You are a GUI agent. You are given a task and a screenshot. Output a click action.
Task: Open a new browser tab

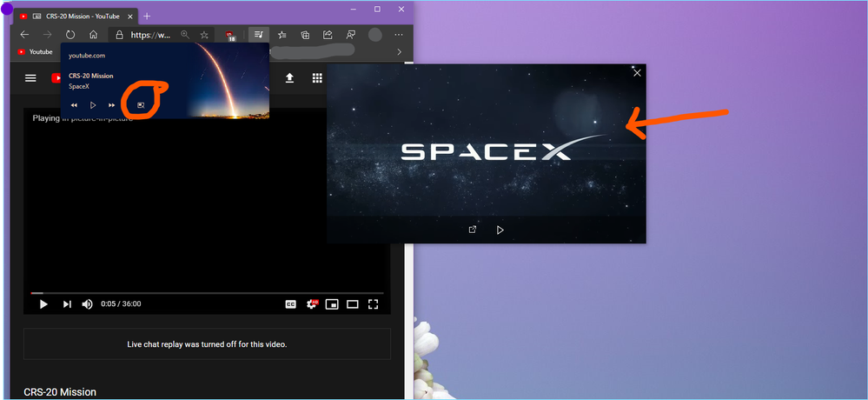click(147, 16)
